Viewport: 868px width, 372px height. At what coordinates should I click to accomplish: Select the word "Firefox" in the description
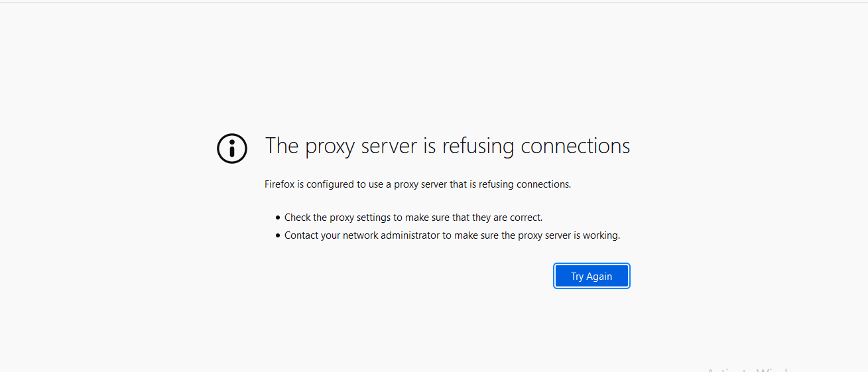[x=279, y=184]
